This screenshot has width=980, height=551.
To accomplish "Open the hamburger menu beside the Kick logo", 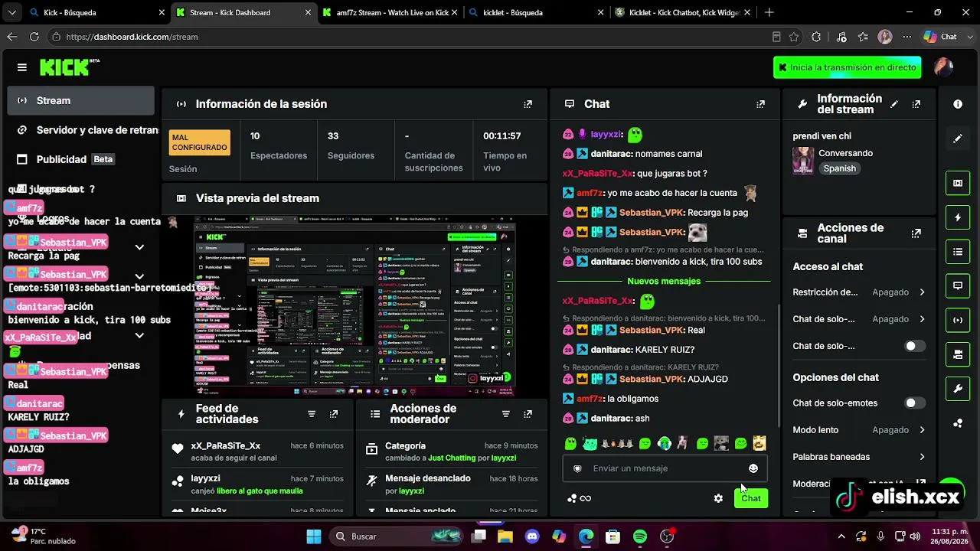I will click(x=21, y=67).
